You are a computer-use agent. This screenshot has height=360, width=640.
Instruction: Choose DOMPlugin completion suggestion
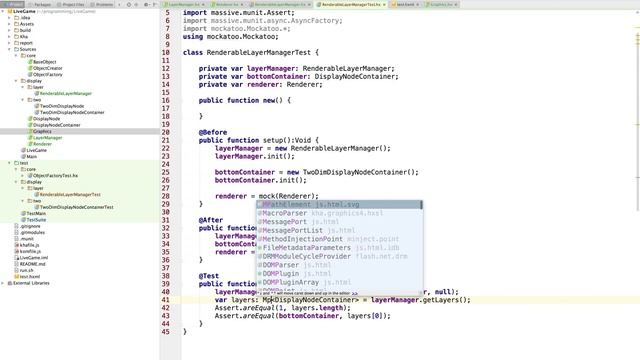(x=340, y=273)
